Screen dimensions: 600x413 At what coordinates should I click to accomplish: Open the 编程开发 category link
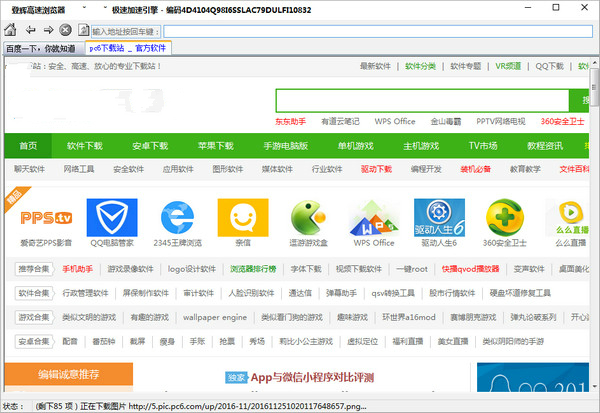[x=426, y=169]
